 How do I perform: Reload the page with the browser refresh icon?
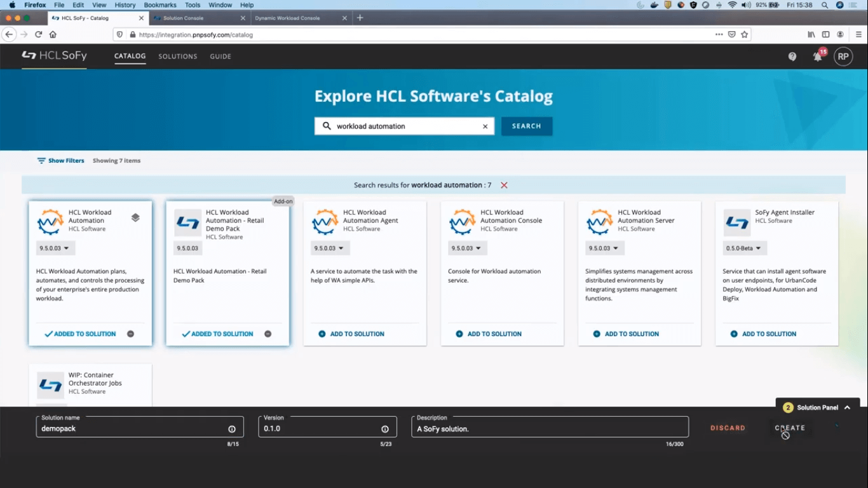tap(39, 34)
